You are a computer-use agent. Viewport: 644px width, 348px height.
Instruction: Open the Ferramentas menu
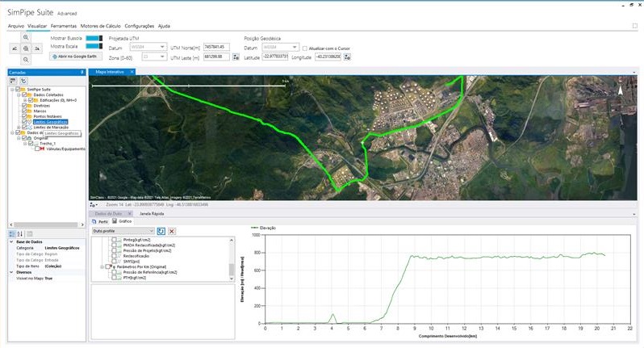(x=64, y=26)
